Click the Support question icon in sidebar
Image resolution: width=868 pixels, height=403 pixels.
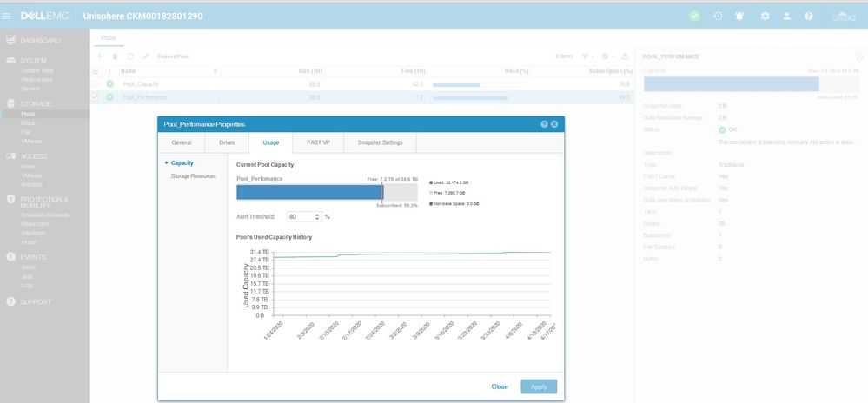coord(10,301)
